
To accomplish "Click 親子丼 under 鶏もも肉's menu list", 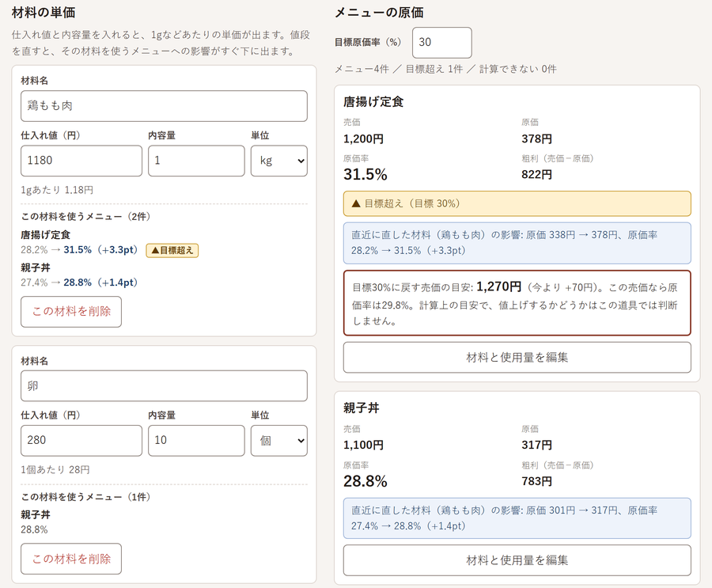I will pos(36,267).
